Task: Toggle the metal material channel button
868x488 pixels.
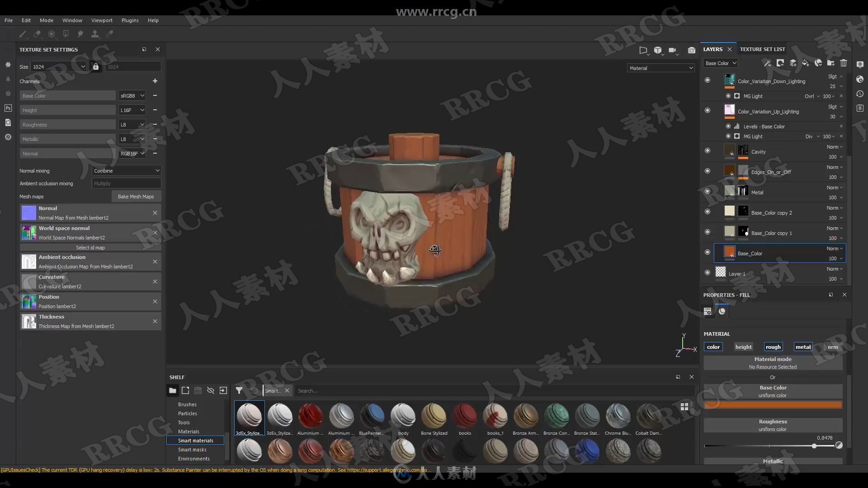Action: coord(803,347)
